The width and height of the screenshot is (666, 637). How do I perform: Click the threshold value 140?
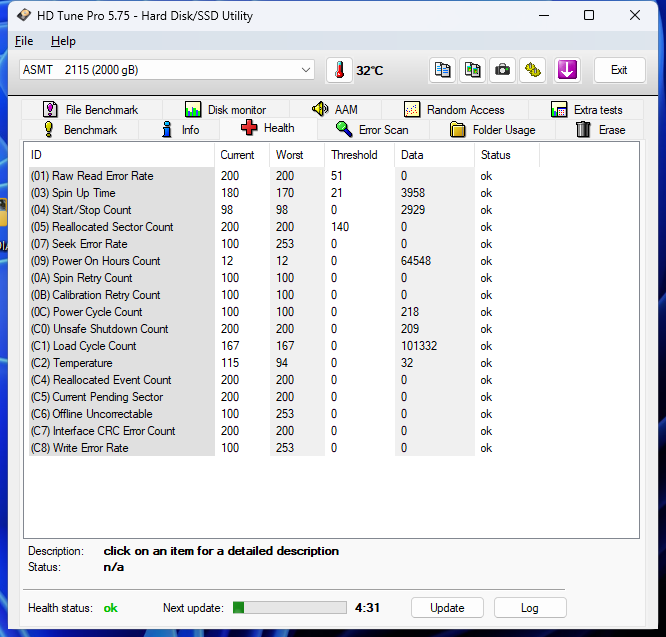pos(340,227)
